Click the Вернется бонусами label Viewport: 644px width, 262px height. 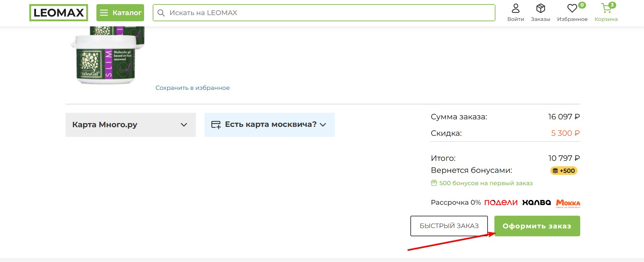pyautogui.click(x=471, y=170)
